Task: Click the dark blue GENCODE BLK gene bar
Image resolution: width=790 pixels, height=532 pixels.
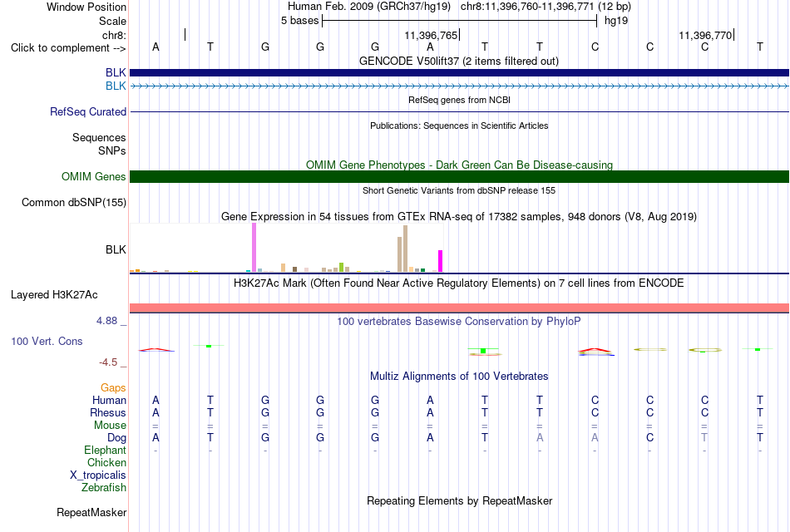Action: click(x=459, y=72)
